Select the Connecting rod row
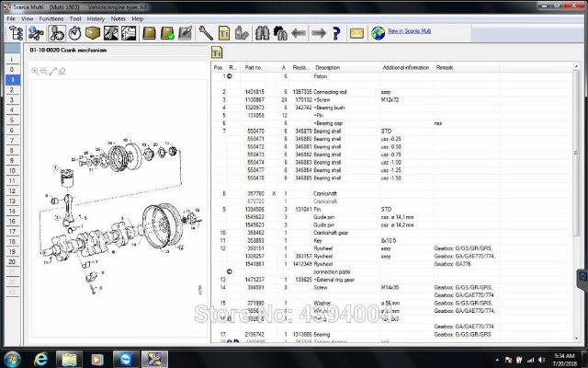 (x=391, y=92)
